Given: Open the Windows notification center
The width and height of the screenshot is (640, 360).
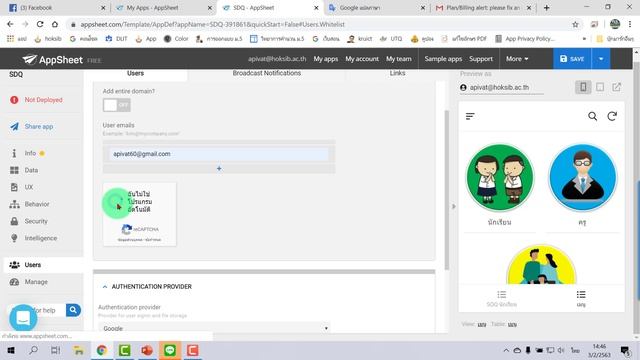Looking at the screenshot, I should [x=625, y=350].
